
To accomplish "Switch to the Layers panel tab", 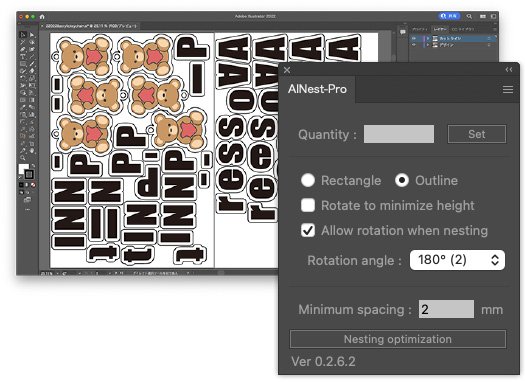I will (440, 29).
